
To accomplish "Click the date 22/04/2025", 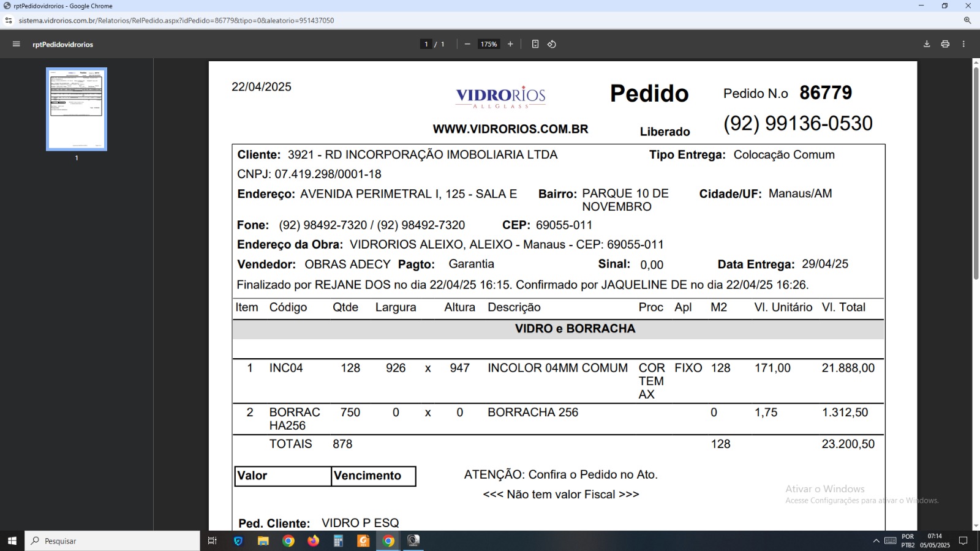I will [x=262, y=87].
